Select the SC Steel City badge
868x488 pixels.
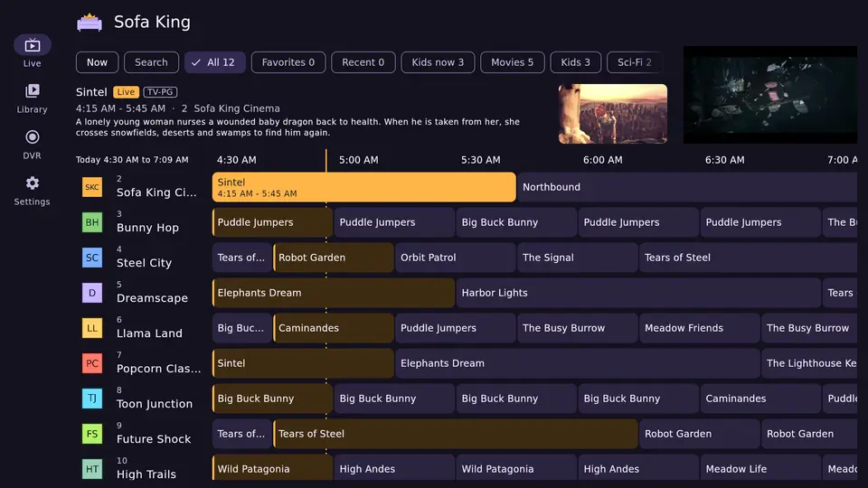point(92,258)
